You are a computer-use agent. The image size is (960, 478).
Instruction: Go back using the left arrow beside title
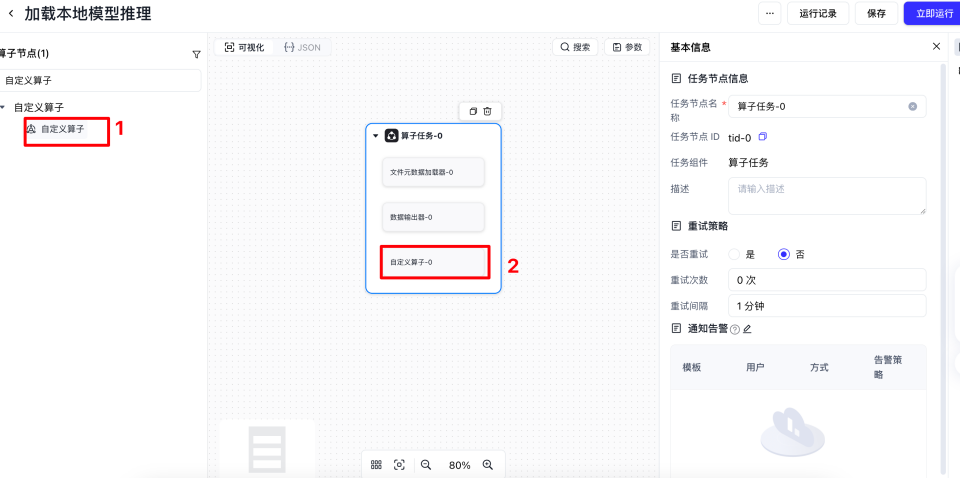pyautogui.click(x=11, y=13)
